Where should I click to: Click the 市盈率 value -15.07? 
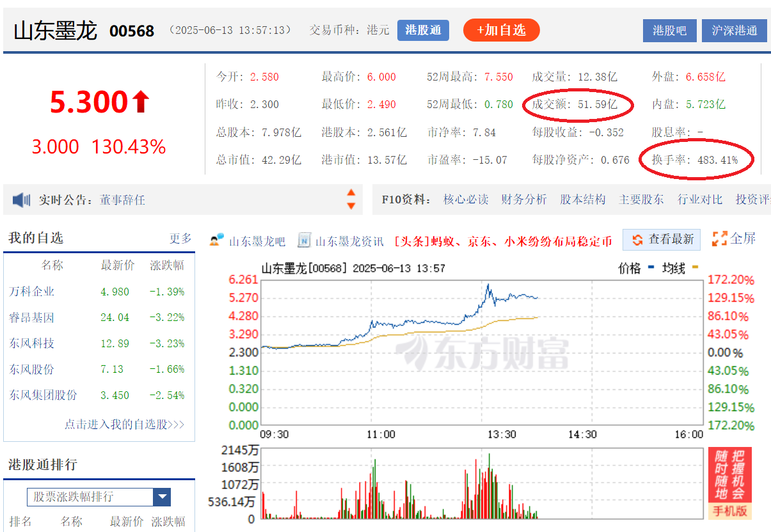(x=489, y=160)
